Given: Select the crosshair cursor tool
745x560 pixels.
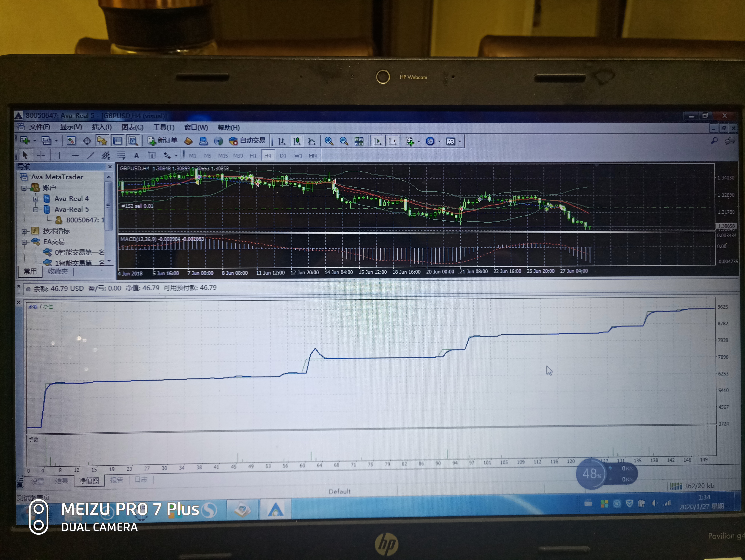Looking at the screenshot, I should (41, 155).
